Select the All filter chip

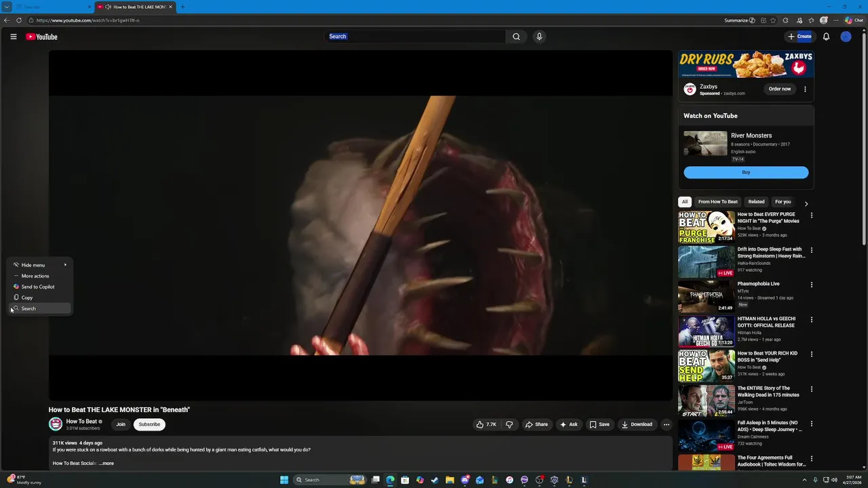[685, 202]
